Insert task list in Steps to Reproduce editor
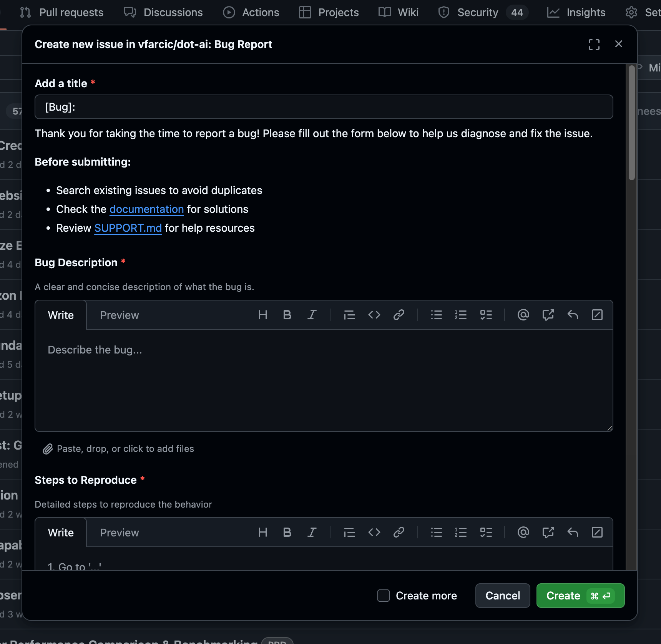This screenshot has width=661, height=644. point(486,533)
